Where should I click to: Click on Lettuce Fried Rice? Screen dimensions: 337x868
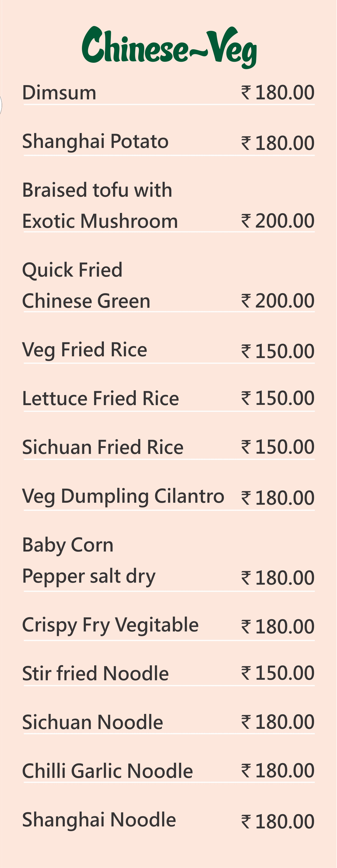[x=100, y=398]
